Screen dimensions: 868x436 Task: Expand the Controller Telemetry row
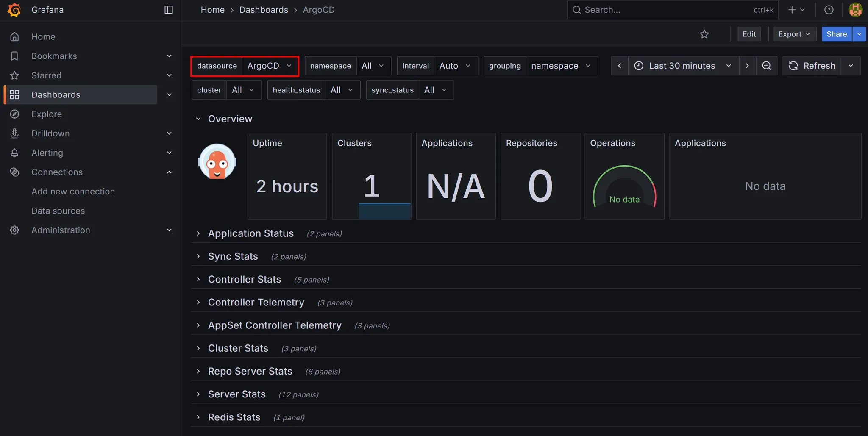pyautogui.click(x=198, y=302)
